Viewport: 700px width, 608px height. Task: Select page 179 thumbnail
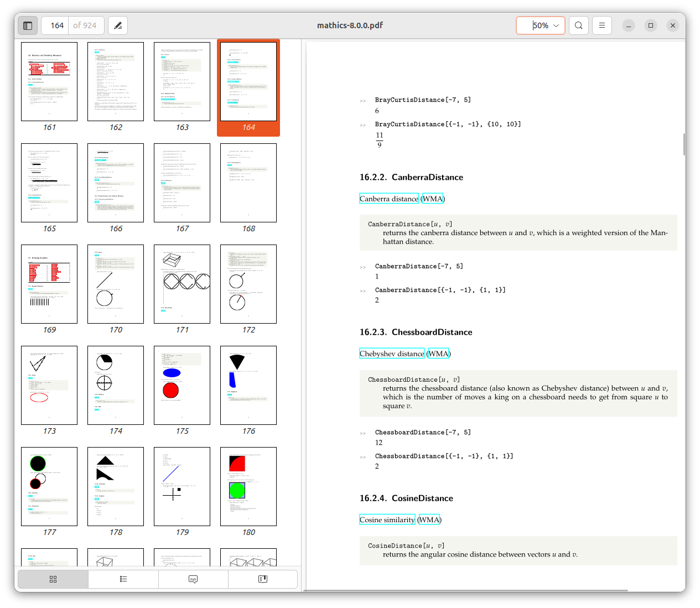(182, 487)
